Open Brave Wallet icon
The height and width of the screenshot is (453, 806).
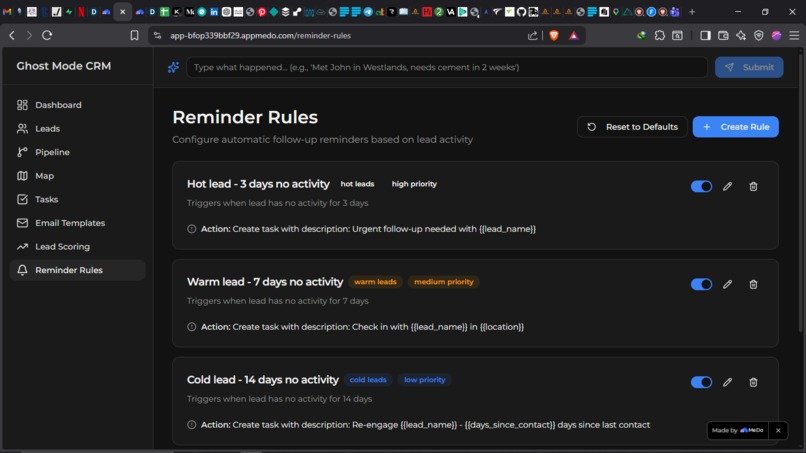pyautogui.click(x=723, y=35)
